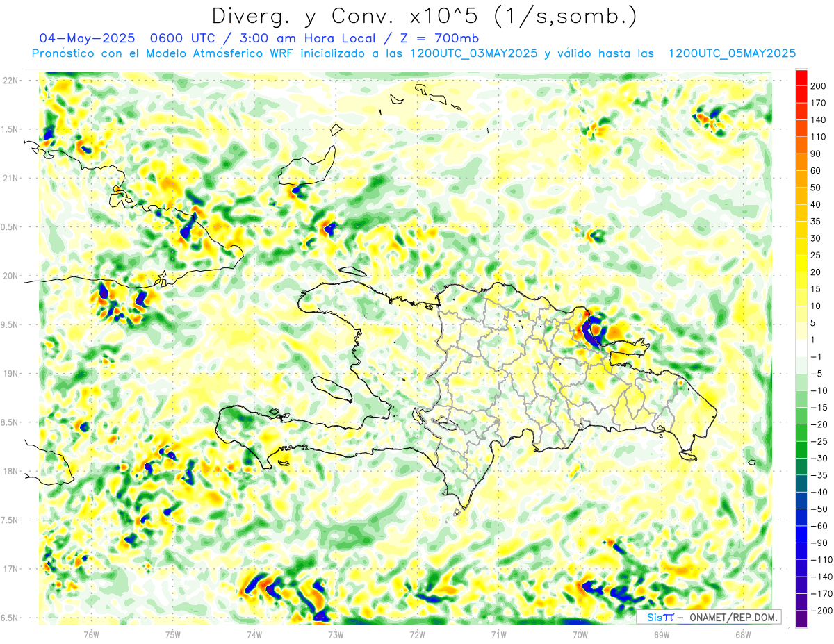This screenshot has height=644, width=834.
Task: Click the valid-until time "1200UTC_05MAY2025"
Action: click(x=732, y=53)
